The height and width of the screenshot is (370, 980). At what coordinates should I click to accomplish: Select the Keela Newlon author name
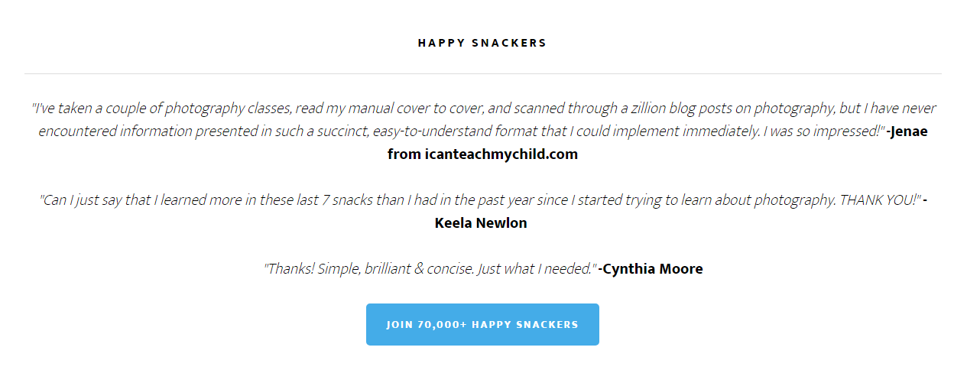click(481, 223)
